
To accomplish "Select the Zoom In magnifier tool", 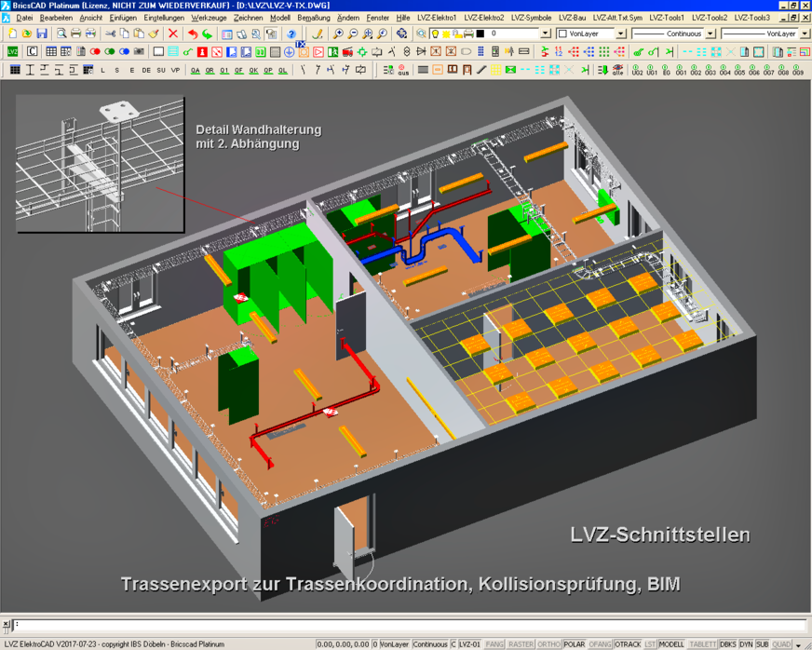I will coord(337,34).
